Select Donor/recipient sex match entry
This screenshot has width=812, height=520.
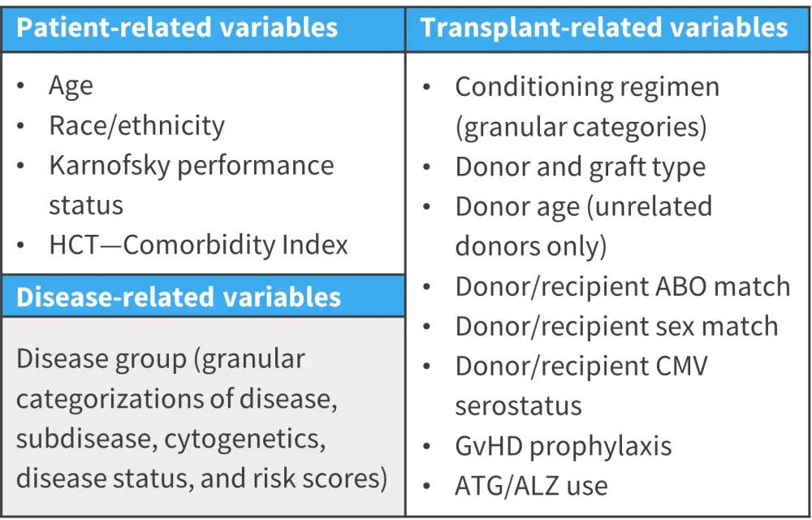(616, 326)
